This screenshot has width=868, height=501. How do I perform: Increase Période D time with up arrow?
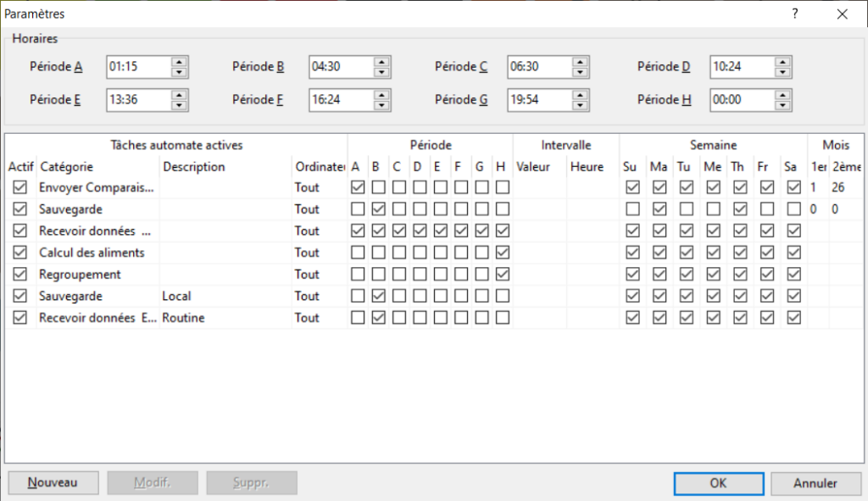(x=782, y=62)
